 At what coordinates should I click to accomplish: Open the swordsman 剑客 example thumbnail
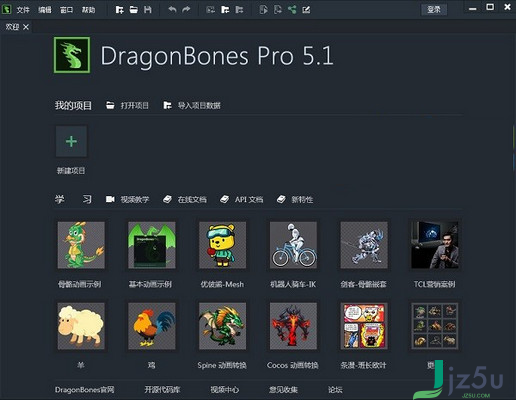click(364, 245)
